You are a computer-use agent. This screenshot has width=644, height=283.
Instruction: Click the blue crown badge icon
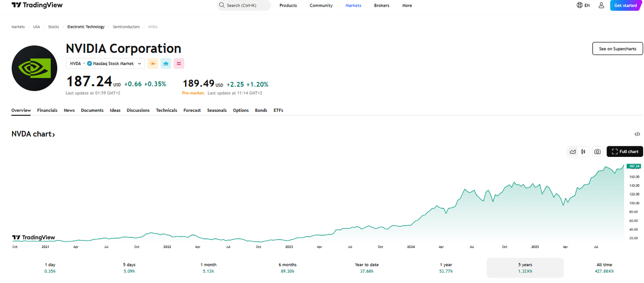[166, 63]
